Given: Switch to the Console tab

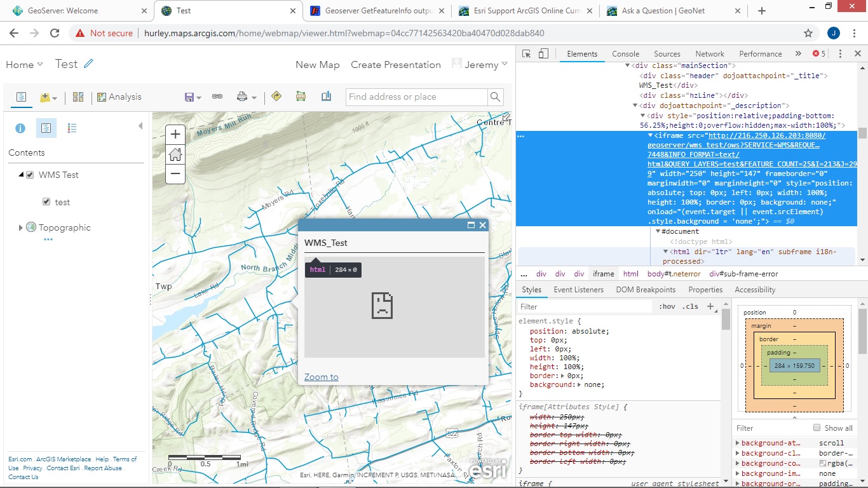Looking at the screenshot, I should pyautogui.click(x=626, y=54).
